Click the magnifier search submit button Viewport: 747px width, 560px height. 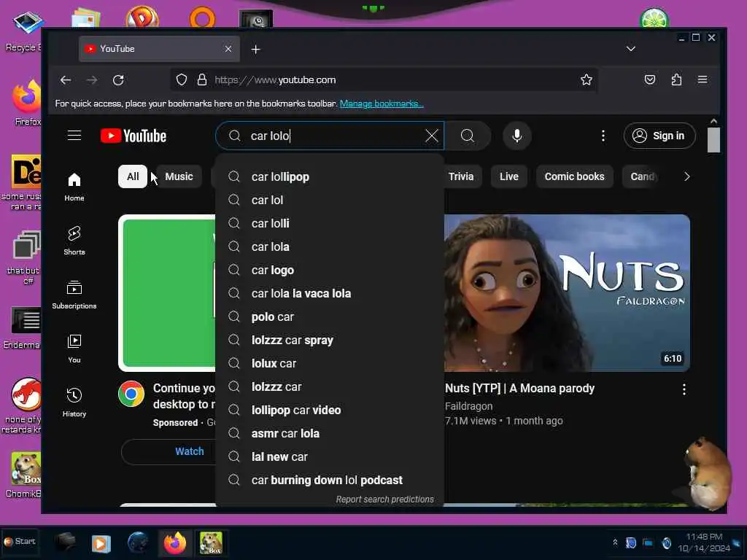pyautogui.click(x=468, y=136)
